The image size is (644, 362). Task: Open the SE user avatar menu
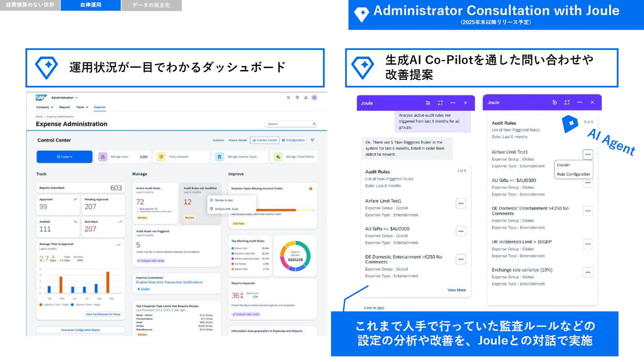(314, 98)
